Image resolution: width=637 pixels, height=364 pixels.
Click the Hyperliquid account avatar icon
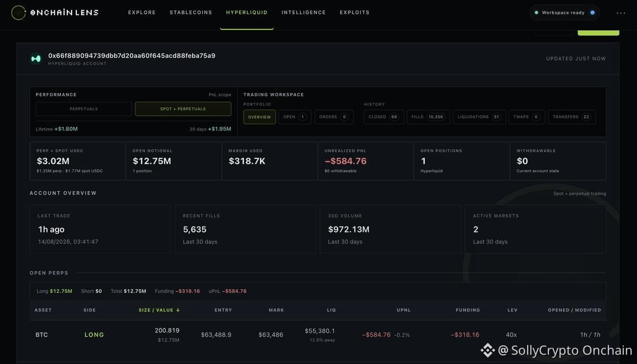pos(36,59)
